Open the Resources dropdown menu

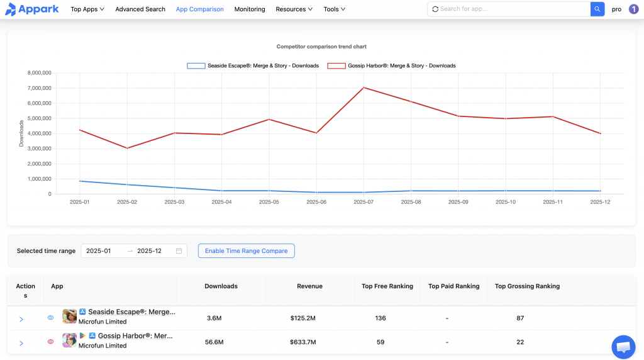tap(294, 9)
